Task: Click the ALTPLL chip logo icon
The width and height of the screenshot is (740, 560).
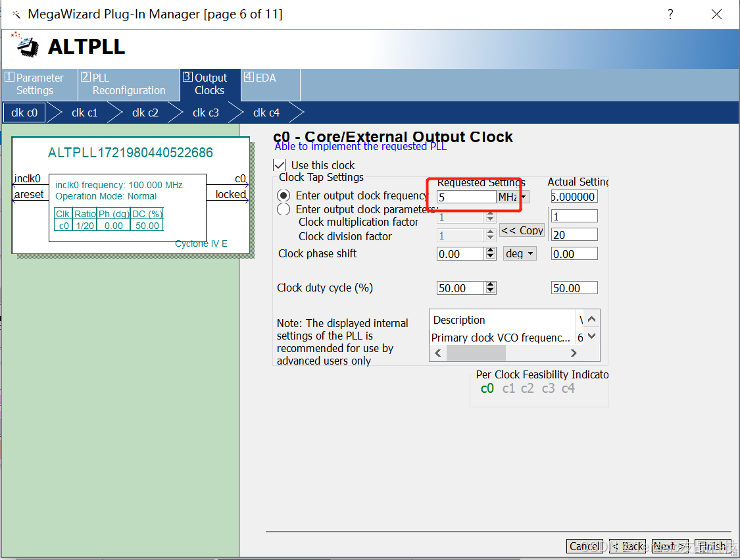Action: tap(26, 45)
